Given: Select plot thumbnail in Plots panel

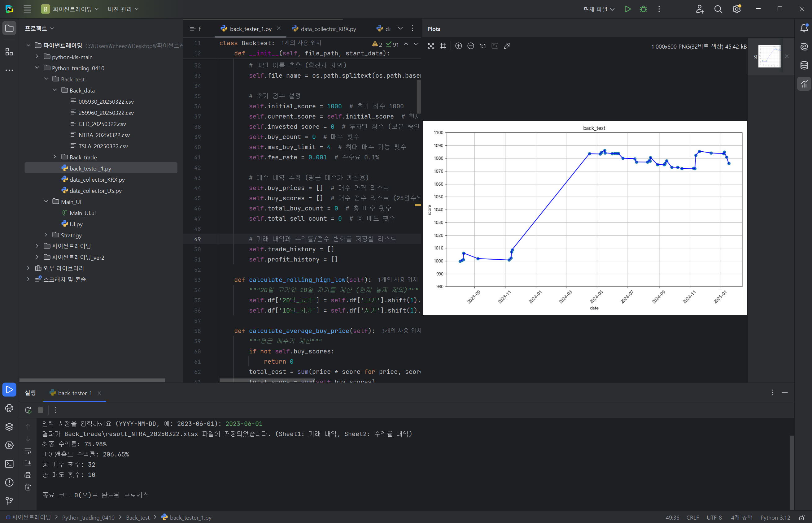Looking at the screenshot, I should [x=770, y=56].
